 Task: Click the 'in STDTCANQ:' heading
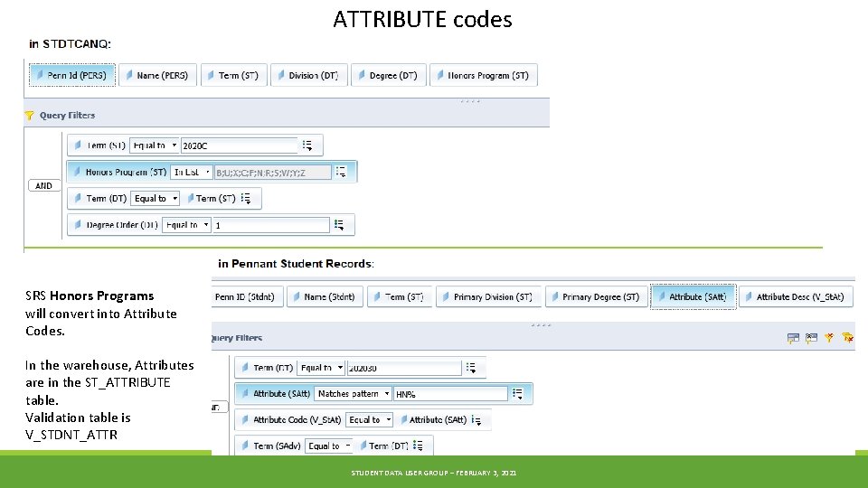pos(70,43)
